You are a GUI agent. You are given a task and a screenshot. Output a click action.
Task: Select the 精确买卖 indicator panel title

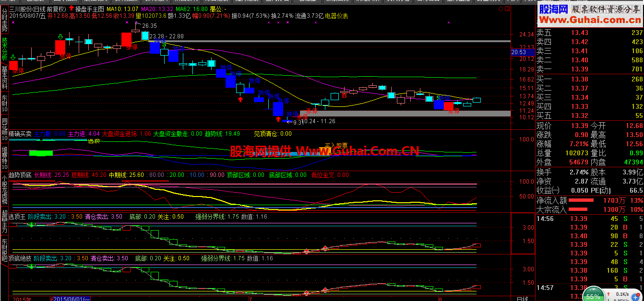21,134
